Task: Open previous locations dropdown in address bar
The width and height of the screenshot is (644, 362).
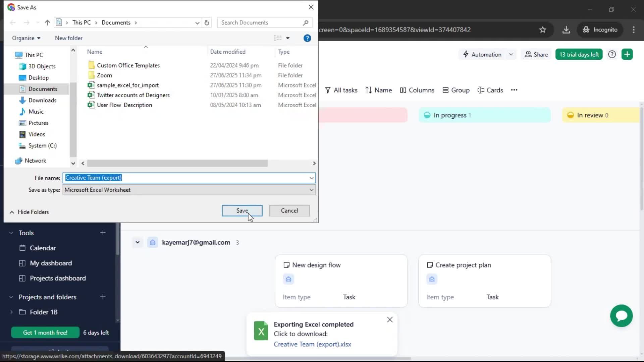Action: pyautogui.click(x=197, y=22)
